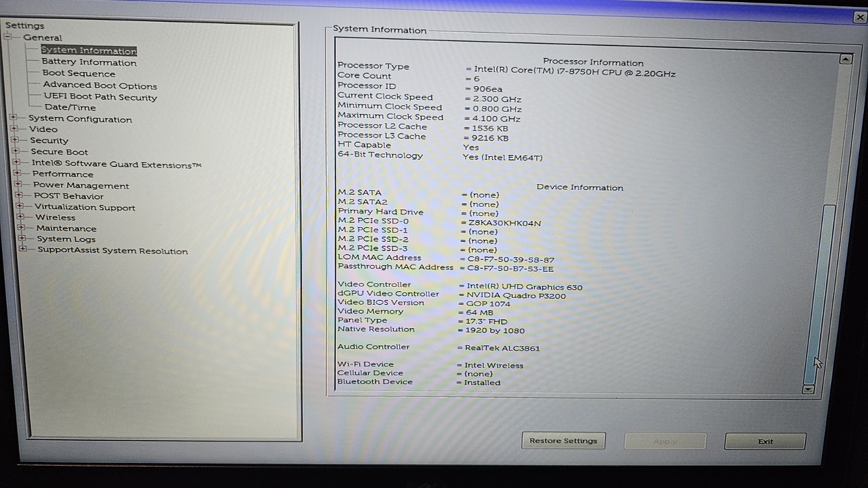868x488 pixels.
Task: Expand the System Configuration node
Action: 14,117
